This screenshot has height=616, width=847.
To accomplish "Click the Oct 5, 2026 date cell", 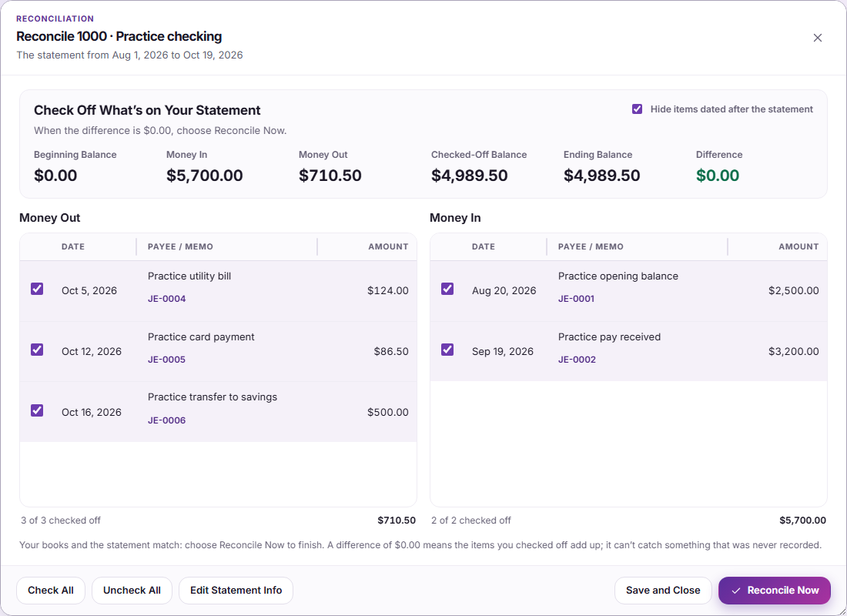I will 89,291.
